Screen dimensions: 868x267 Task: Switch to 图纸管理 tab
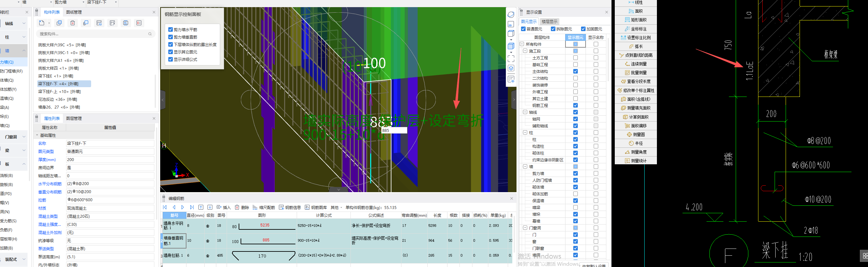pos(74,12)
